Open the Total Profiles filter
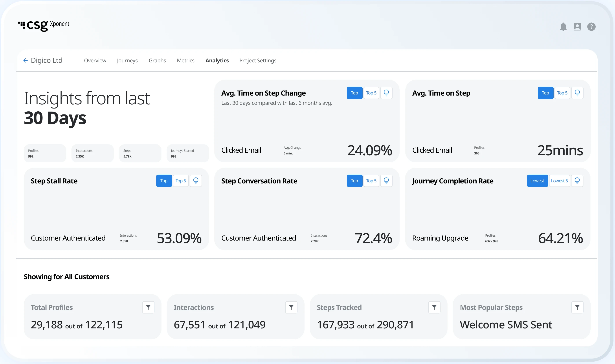Viewport: 615px width, 364px height. (148, 307)
